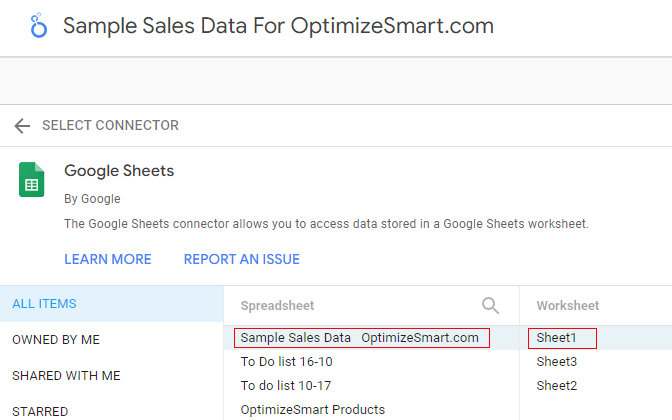Open the spreadsheet search magnifier

490,306
